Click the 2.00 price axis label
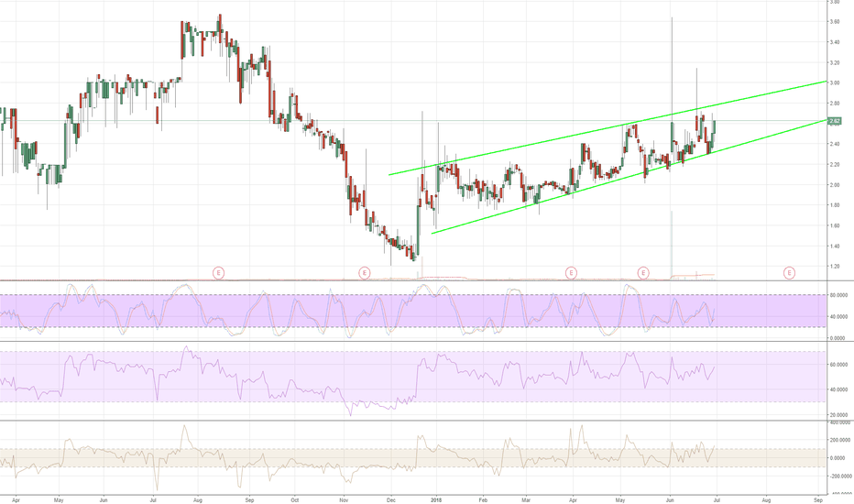 (x=835, y=185)
